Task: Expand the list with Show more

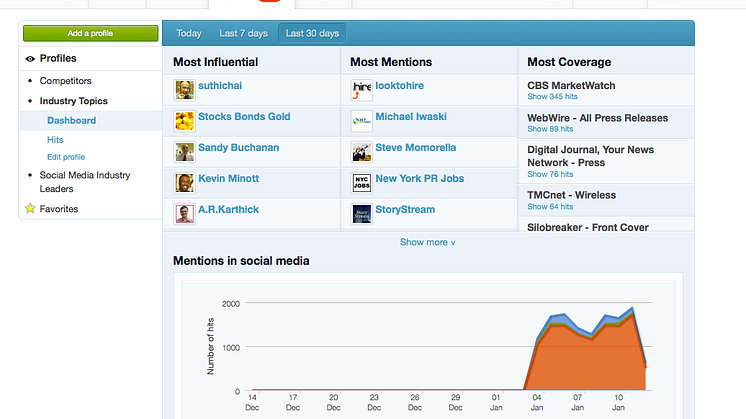Action: tap(428, 242)
